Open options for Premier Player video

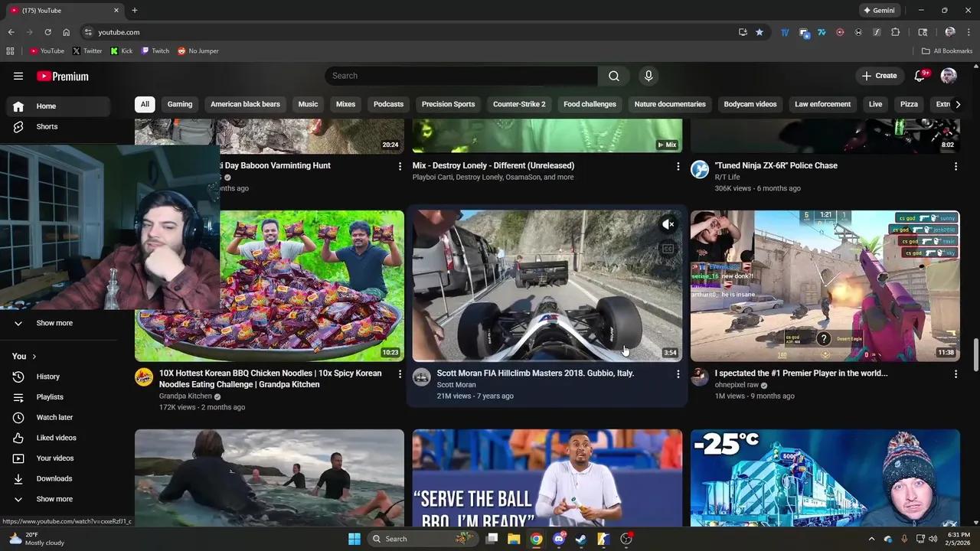955,374
